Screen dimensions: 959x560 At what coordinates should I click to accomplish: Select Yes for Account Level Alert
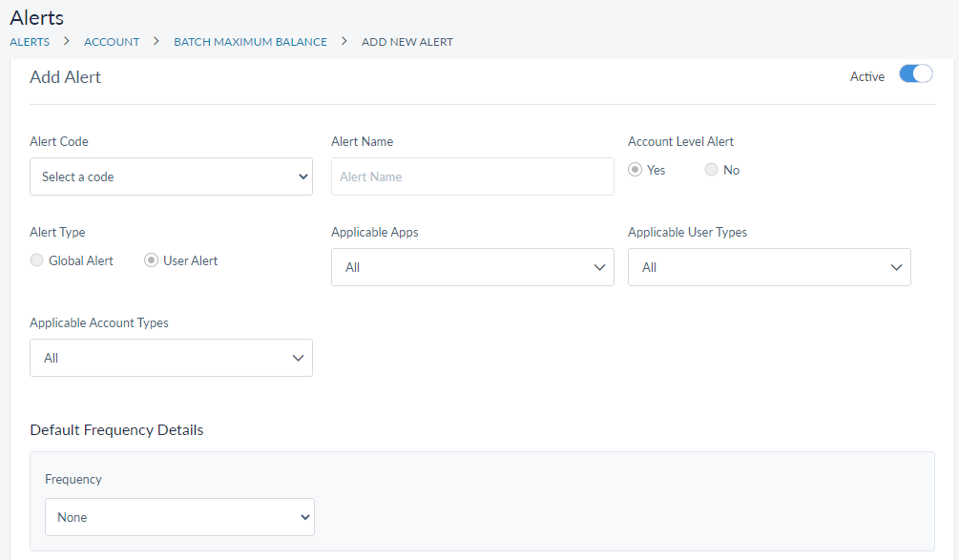636,170
